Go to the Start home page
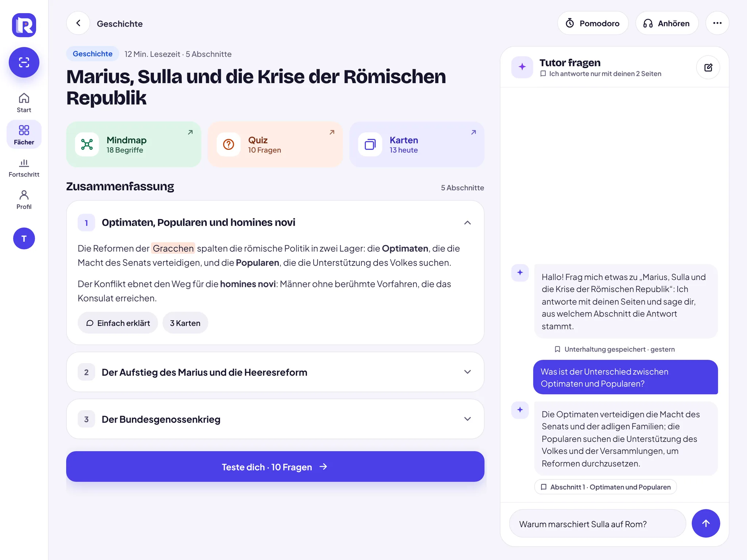This screenshot has height=560, width=747. click(x=24, y=103)
